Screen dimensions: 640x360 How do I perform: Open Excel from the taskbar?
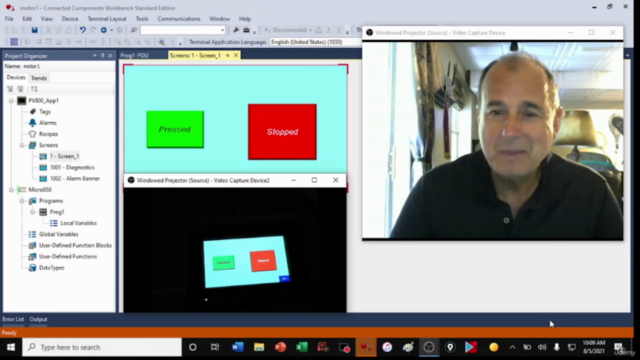click(x=302, y=347)
